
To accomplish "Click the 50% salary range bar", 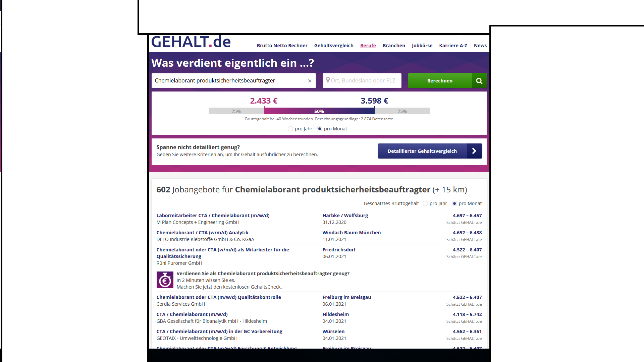I will [319, 111].
